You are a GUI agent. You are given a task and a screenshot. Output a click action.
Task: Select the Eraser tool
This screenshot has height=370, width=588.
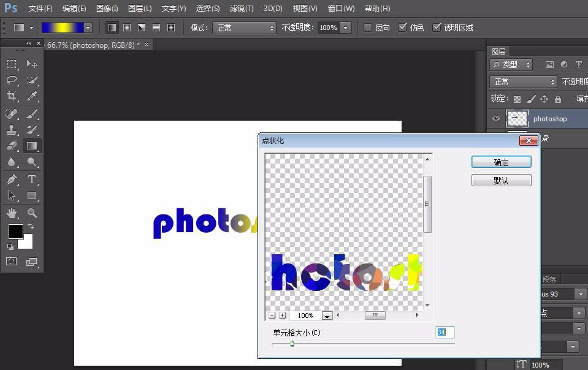pyautogui.click(x=12, y=146)
